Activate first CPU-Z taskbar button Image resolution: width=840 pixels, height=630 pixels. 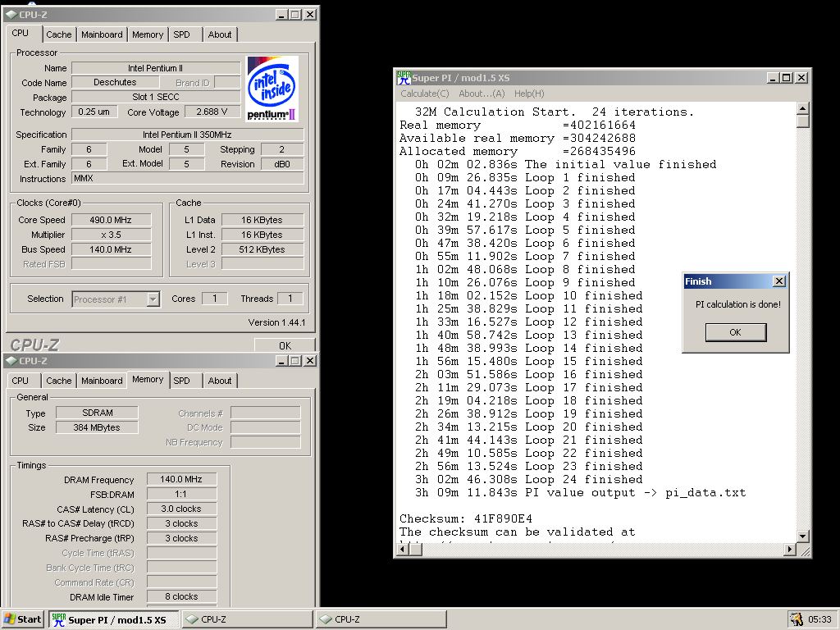(x=248, y=619)
